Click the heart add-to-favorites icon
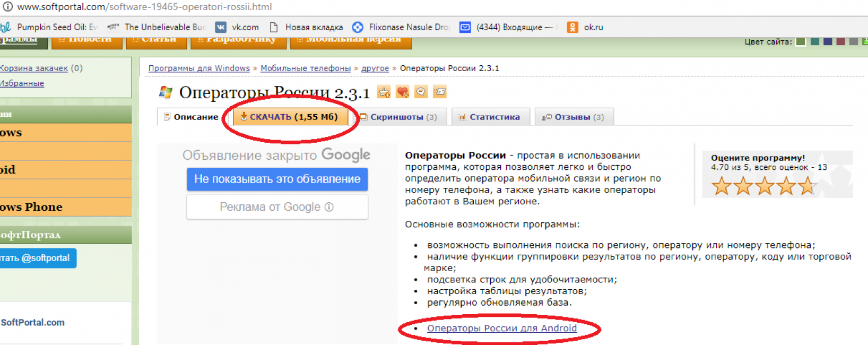Viewport: 868px width, 345px height. click(403, 92)
